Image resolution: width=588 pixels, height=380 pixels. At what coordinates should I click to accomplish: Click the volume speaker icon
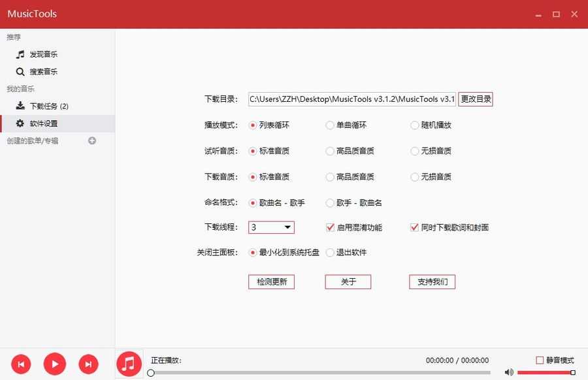click(509, 372)
